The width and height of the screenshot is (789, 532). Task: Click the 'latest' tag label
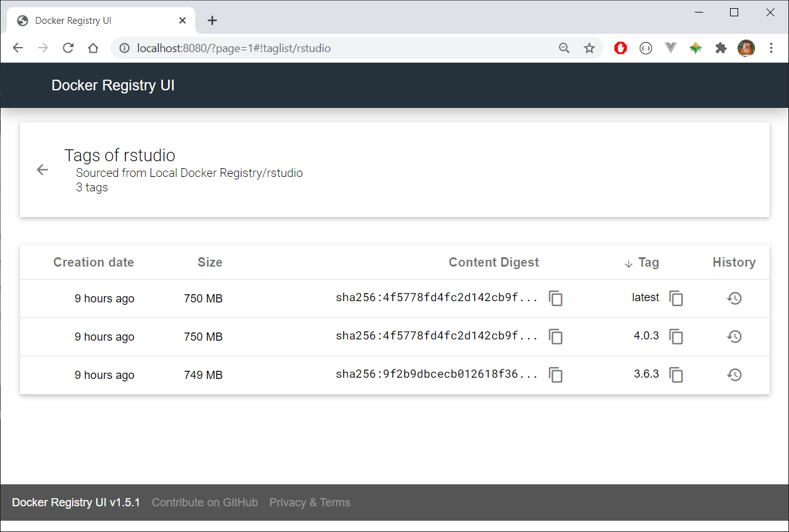pyautogui.click(x=645, y=298)
